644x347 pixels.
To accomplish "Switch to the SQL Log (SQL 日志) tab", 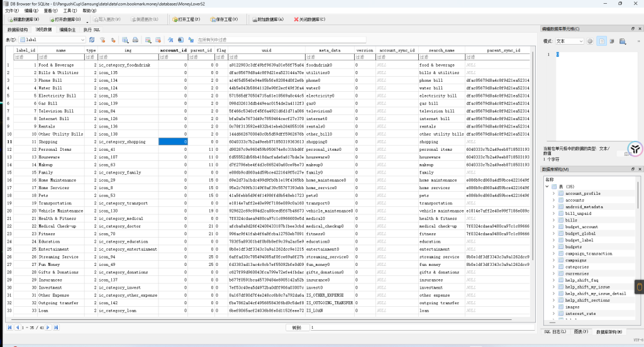I will [x=555, y=332].
